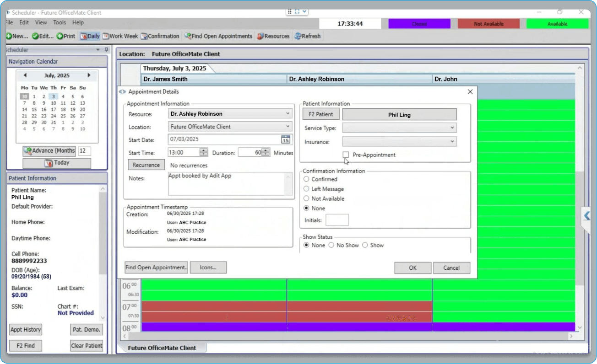Viewport: 597px width, 364px height.
Task: Select the Left Message radio button
Action: (x=307, y=189)
